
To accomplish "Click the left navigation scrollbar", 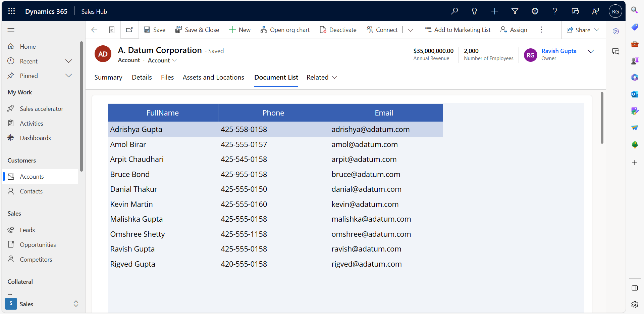I will 82,106.
